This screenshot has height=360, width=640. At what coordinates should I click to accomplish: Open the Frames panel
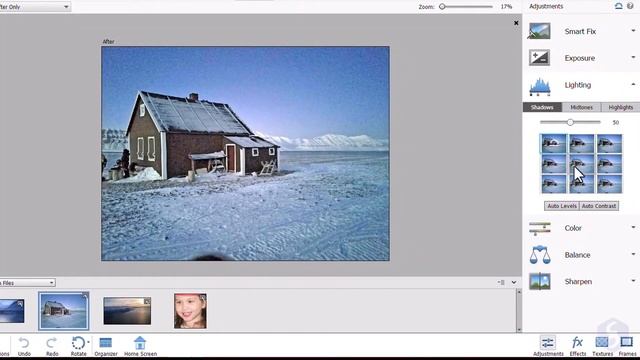[627, 346]
